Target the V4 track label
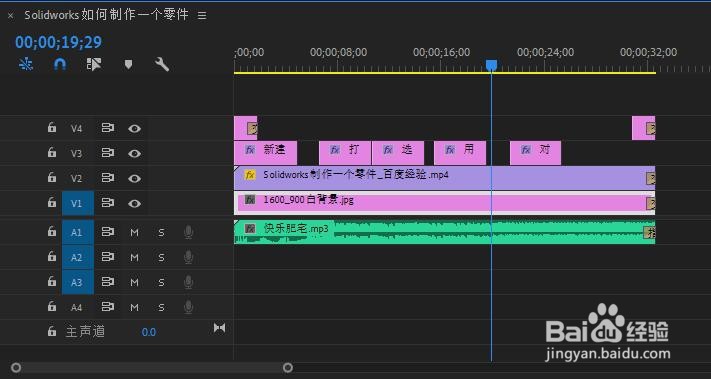 [77, 129]
